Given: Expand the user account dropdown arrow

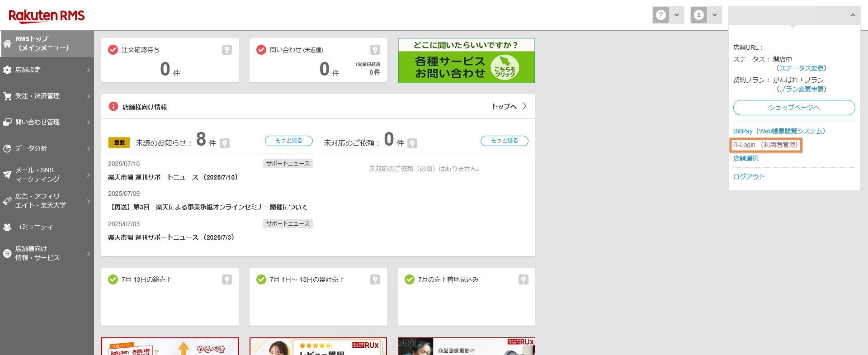Looking at the screenshot, I should [715, 15].
